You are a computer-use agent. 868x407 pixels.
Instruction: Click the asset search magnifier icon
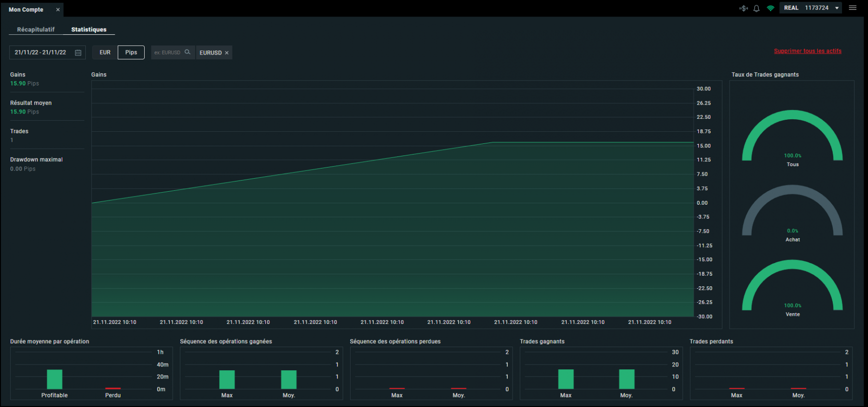188,52
